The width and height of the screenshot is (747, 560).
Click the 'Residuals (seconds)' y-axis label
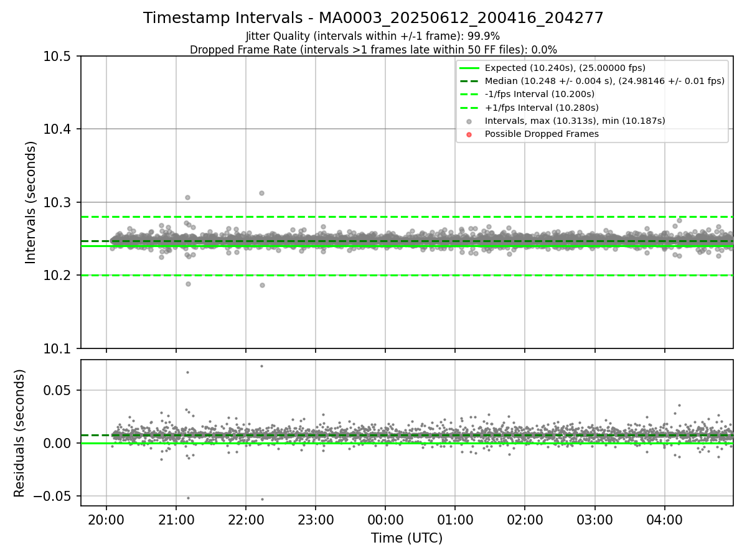19,433
